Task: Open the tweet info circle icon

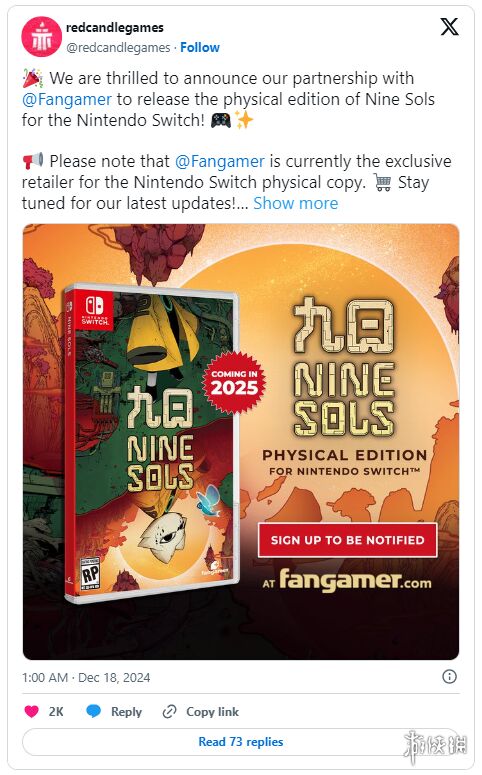Action: pos(449,677)
